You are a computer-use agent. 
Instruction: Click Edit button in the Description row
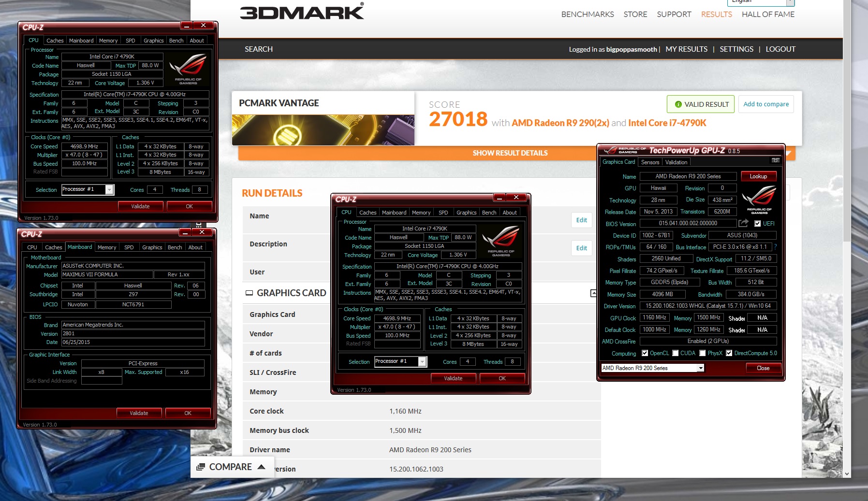581,248
